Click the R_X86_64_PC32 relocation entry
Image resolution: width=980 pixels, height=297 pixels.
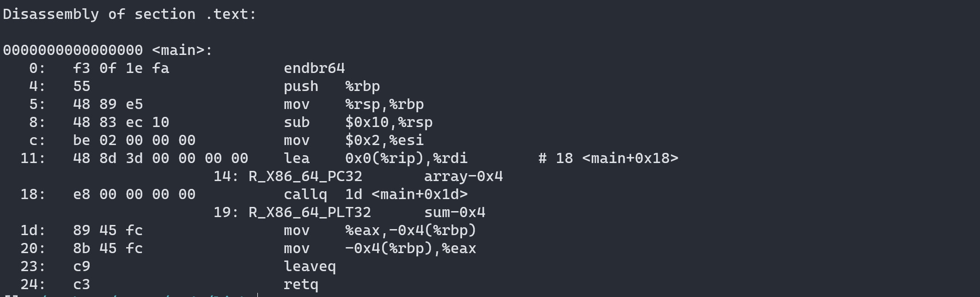tap(305, 176)
